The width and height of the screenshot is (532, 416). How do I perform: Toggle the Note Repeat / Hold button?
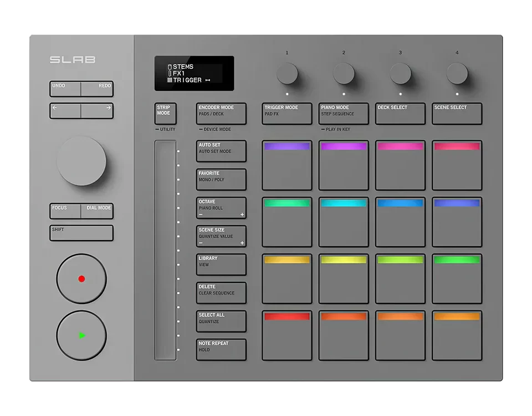point(221,349)
